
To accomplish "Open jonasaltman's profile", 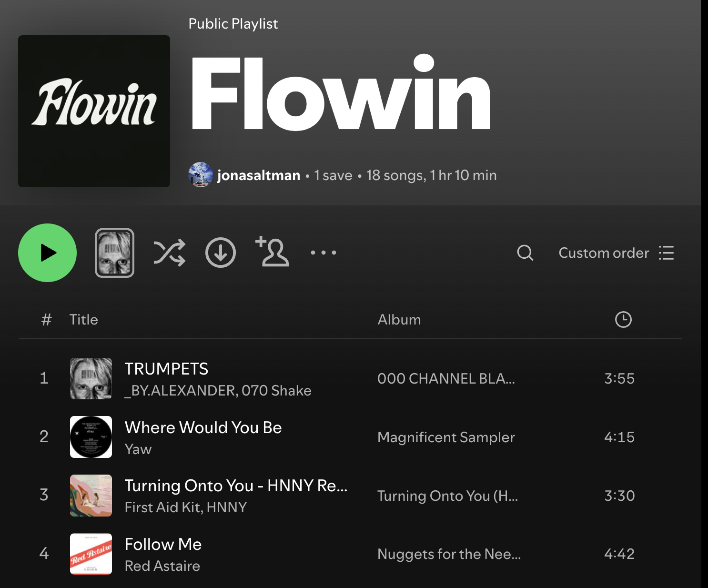I will click(x=259, y=175).
